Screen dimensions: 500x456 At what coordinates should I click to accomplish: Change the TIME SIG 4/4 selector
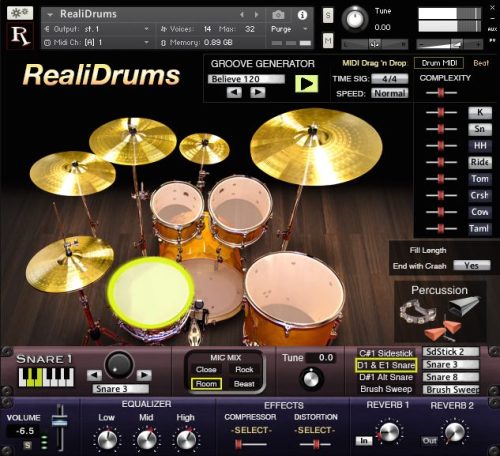pos(390,79)
